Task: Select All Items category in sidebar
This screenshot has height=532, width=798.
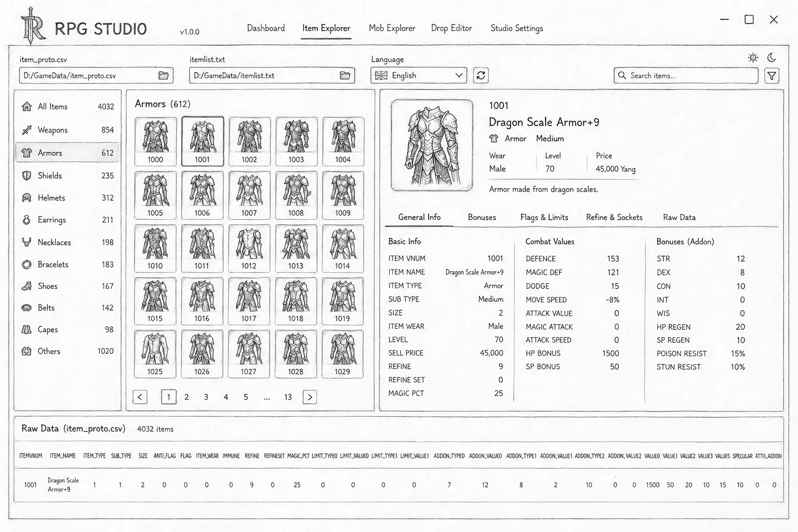Action: [68, 107]
